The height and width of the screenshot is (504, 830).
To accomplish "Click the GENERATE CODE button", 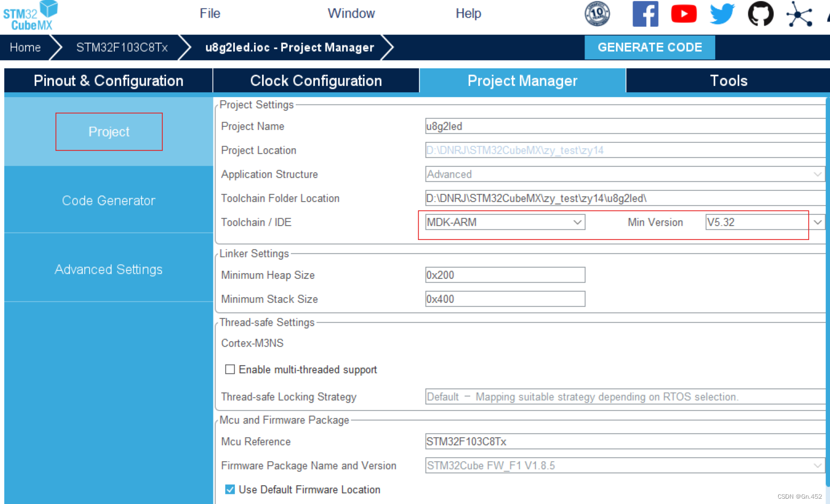I will point(650,47).
